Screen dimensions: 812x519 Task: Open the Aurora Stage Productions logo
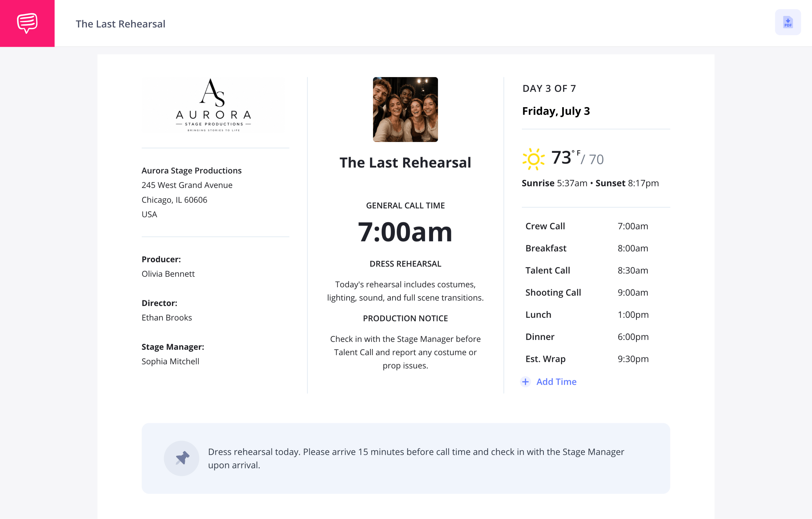(214, 105)
